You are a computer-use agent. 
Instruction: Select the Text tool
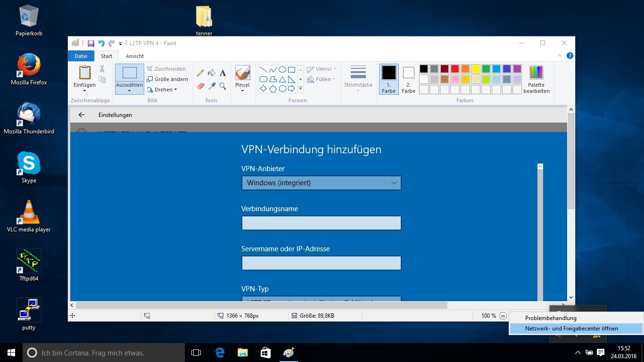tap(223, 73)
